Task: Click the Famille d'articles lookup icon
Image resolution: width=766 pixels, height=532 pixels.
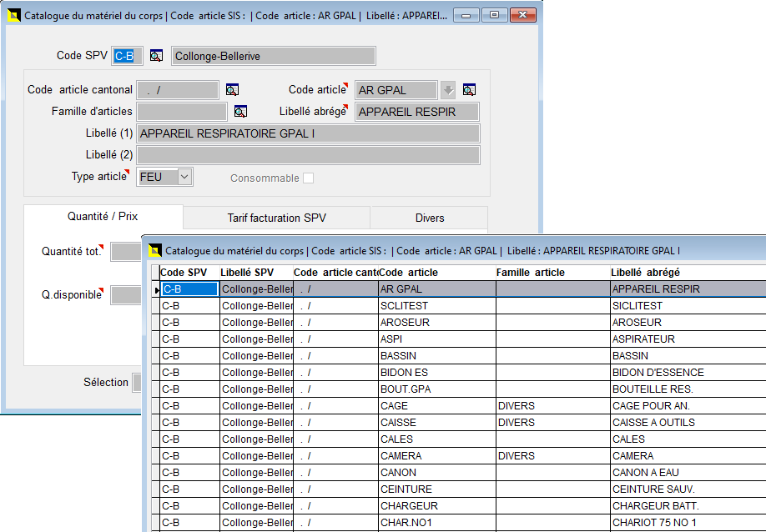Action: [x=240, y=112]
